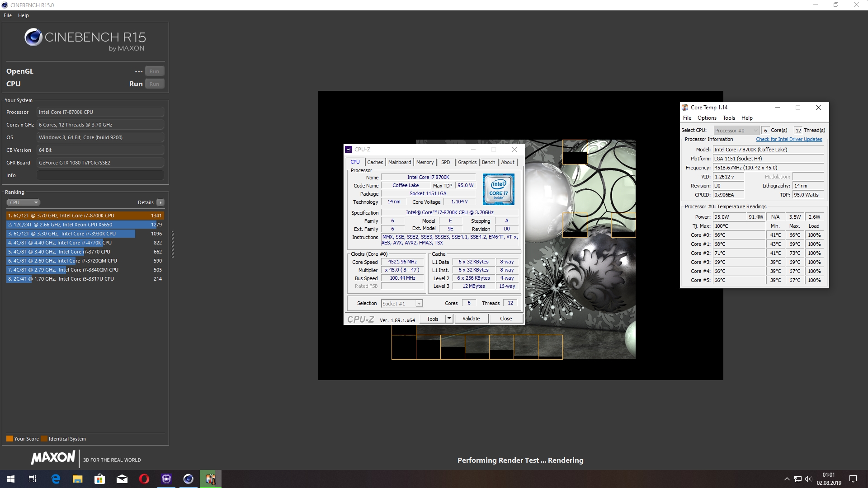Open the Select CPU dropdown in Core Temp
868x488 pixels.
coord(736,131)
